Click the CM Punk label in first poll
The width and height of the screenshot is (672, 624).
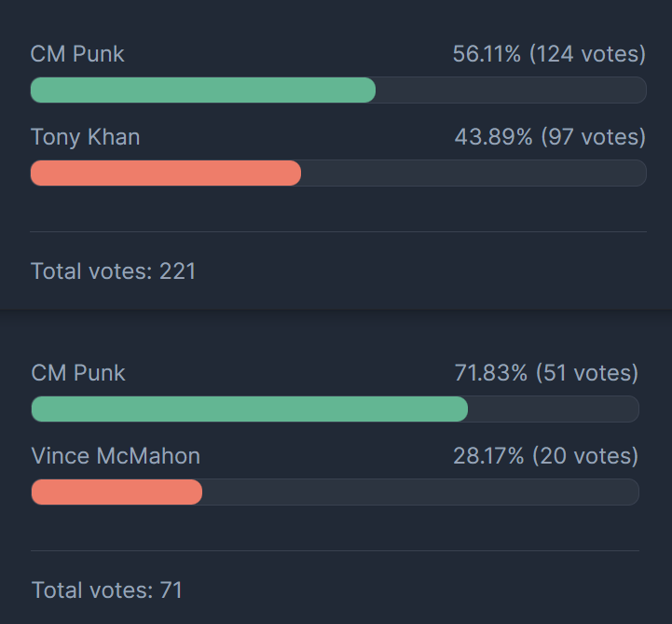coord(77,54)
